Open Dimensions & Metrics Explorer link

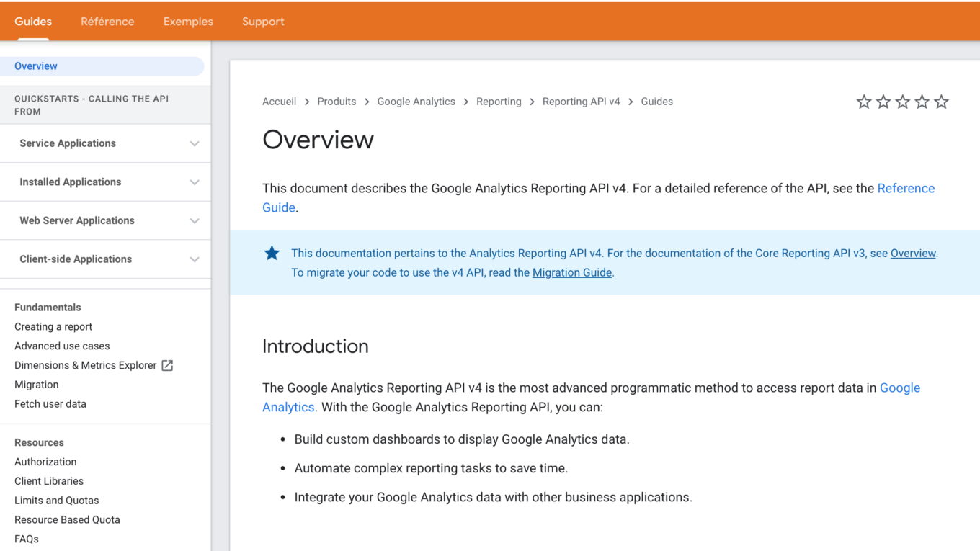(86, 365)
